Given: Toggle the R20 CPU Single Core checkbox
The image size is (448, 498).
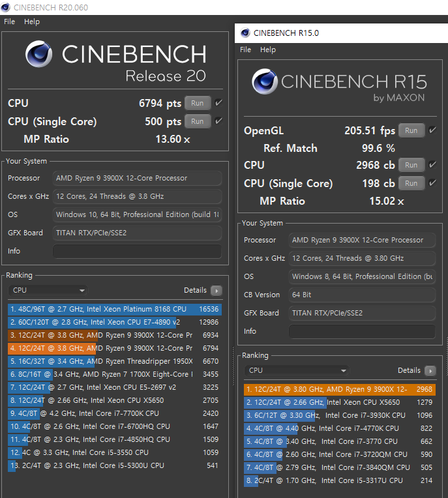Looking at the screenshot, I should pyautogui.click(x=218, y=121).
